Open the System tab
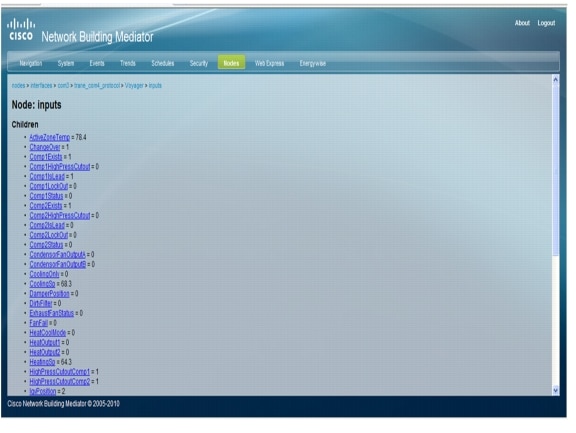 coord(66,63)
